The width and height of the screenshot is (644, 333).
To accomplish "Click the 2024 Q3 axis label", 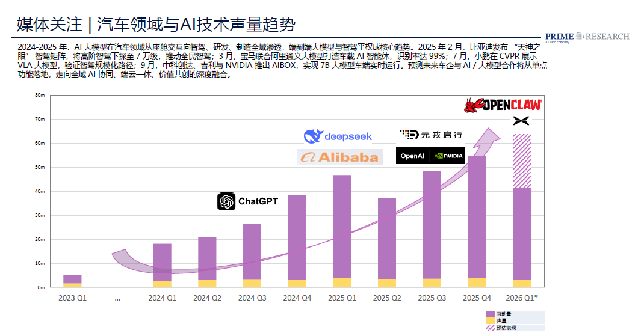I will click(252, 298).
